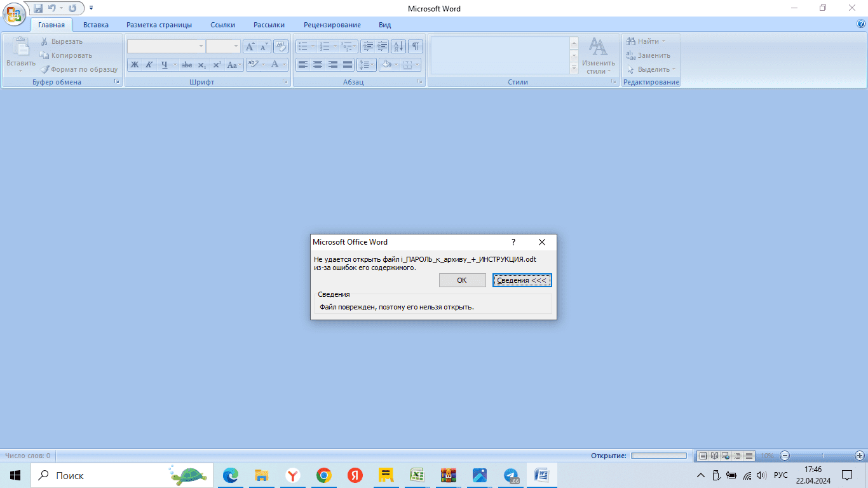
Task: Expand the Найти dropdown arrow
Action: (663, 41)
